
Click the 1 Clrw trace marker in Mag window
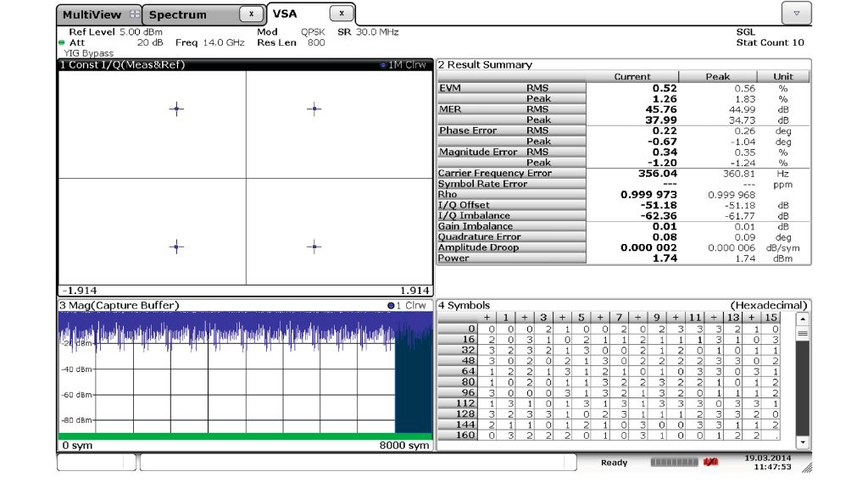[x=391, y=305]
